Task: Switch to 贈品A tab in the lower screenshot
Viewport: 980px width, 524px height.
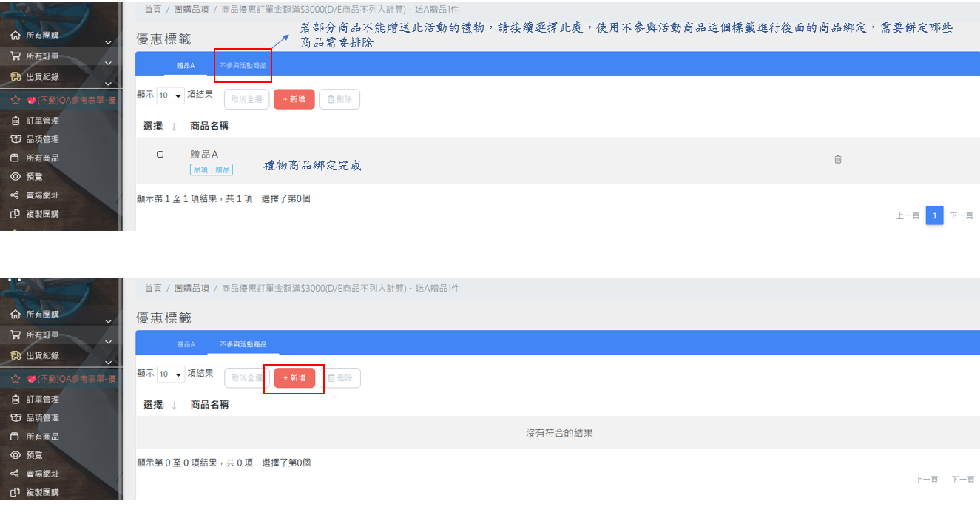Action: point(186,344)
